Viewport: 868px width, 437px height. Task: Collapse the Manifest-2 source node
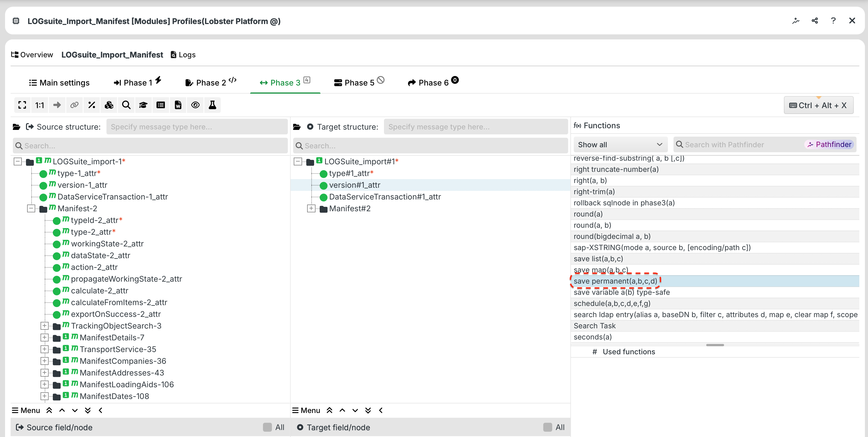pyautogui.click(x=31, y=208)
